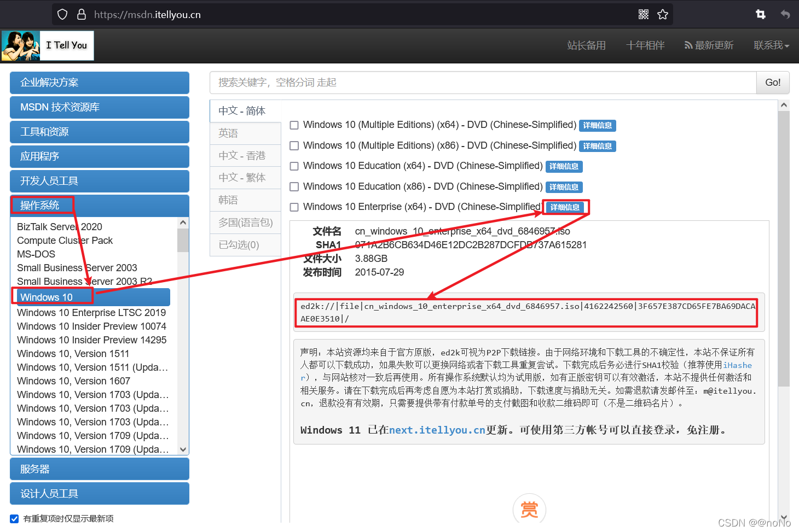Screen dimensions: 799x532
Task: Click the crop screenshot icon
Action: (761, 14)
